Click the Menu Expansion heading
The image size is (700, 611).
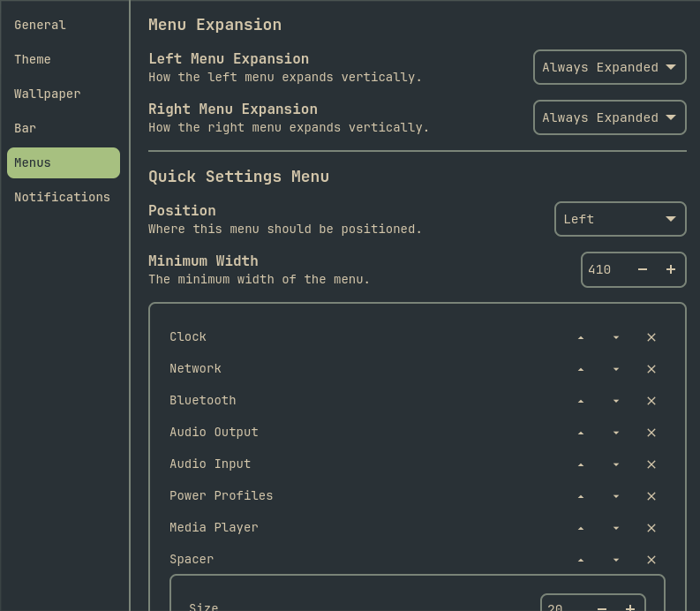pyautogui.click(x=215, y=25)
